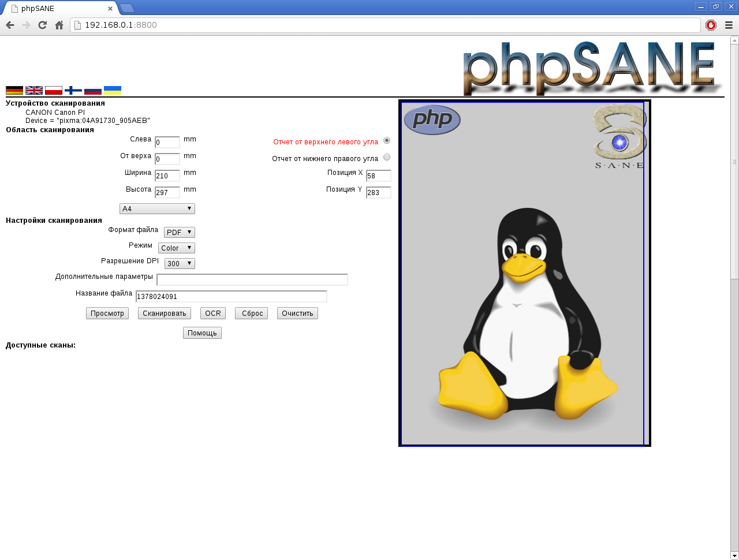This screenshot has height=560, width=739.
Task: Click the 'Очистить' clean button
Action: (297, 313)
